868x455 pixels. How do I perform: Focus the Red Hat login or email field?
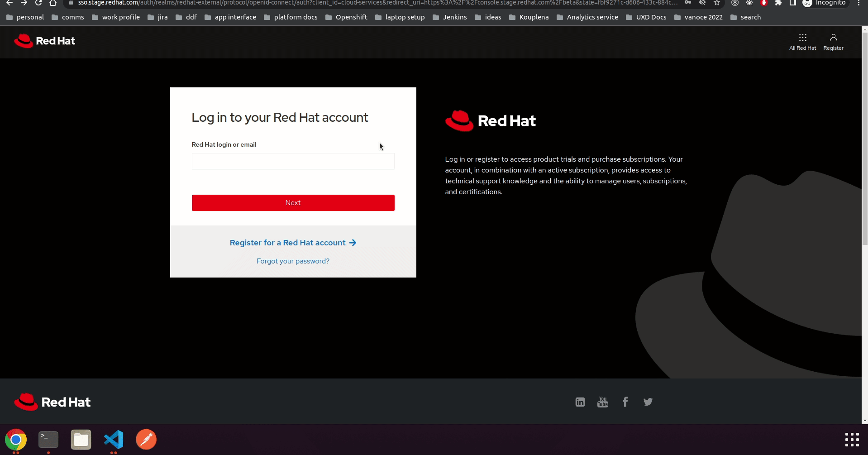pos(293,161)
